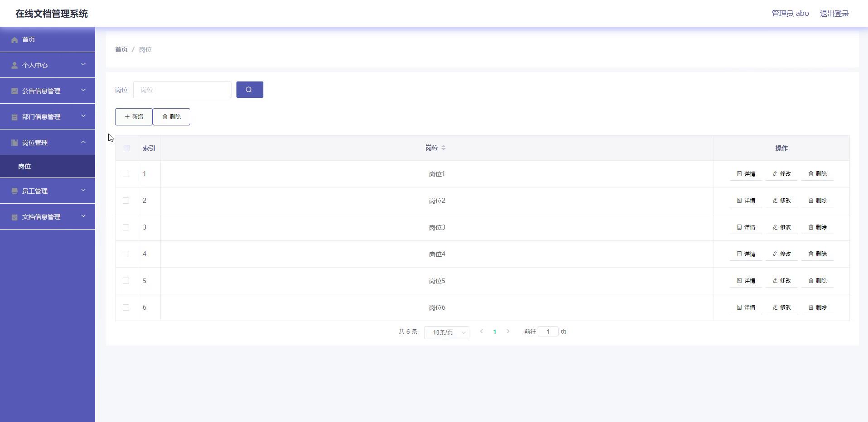This screenshot has height=422, width=868.
Task: Select the 岗位 submenu item in sidebar
Action: point(24,167)
